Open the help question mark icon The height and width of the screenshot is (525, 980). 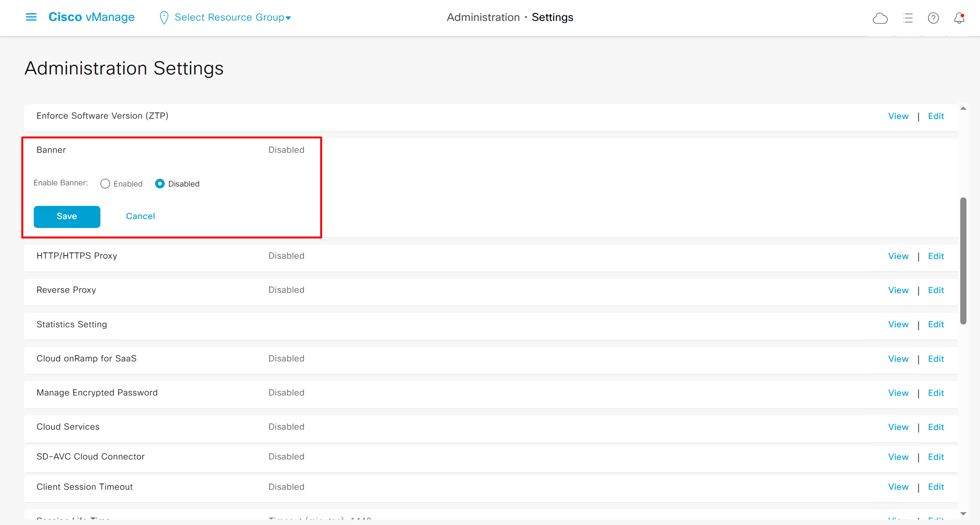[x=933, y=18]
